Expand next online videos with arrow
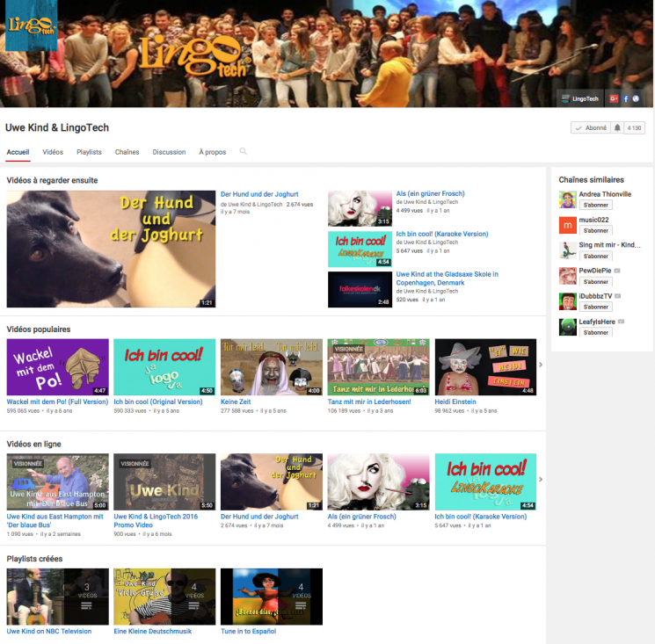This screenshot has height=644, width=655. tap(541, 479)
